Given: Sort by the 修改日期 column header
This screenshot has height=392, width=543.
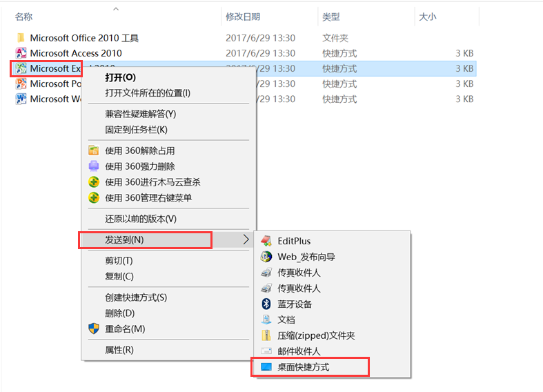Looking at the screenshot, I should click(243, 17).
